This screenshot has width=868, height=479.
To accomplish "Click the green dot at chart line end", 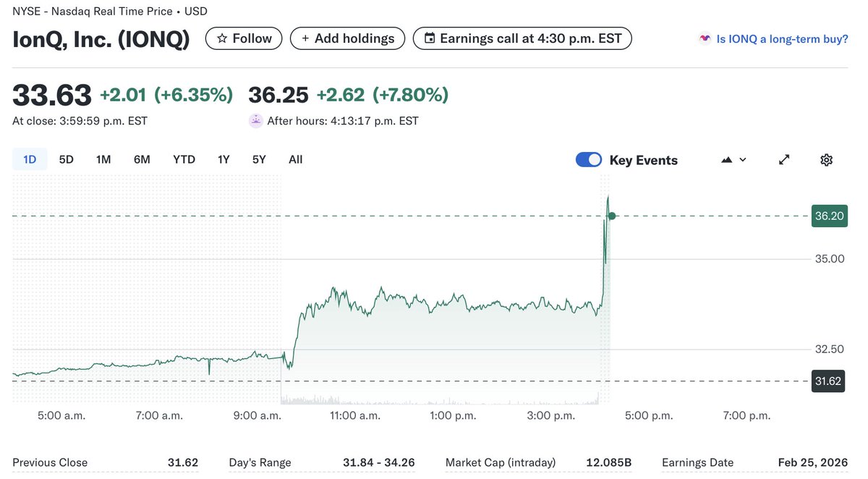I will (612, 216).
